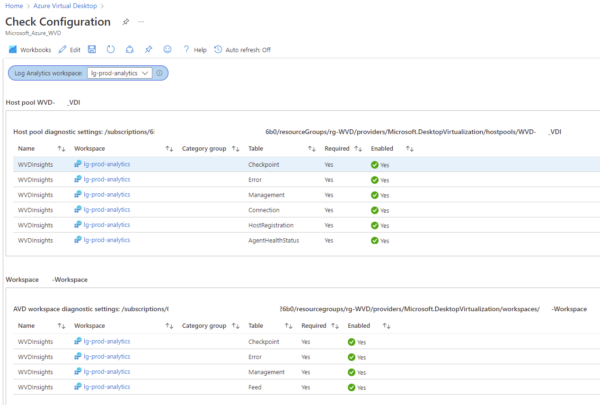Open lg-prod-analytics link in host pool Checkpoint row

tap(107, 164)
